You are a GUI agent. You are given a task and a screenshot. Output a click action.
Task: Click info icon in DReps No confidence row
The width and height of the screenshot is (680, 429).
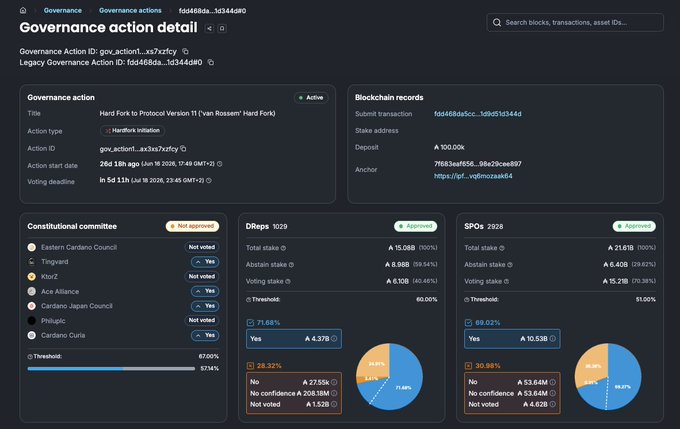click(334, 393)
